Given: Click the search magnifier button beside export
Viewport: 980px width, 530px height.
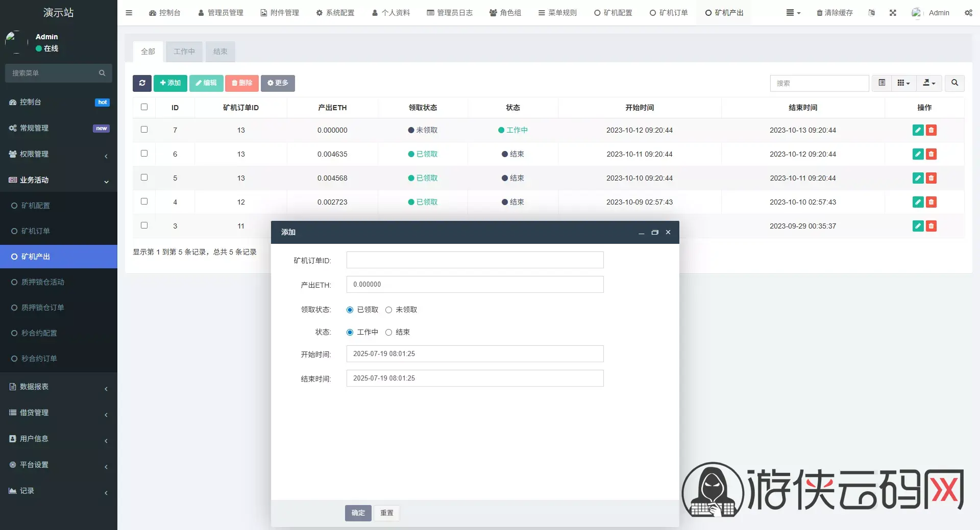Looking at the screenshot, I should point(954,83).
